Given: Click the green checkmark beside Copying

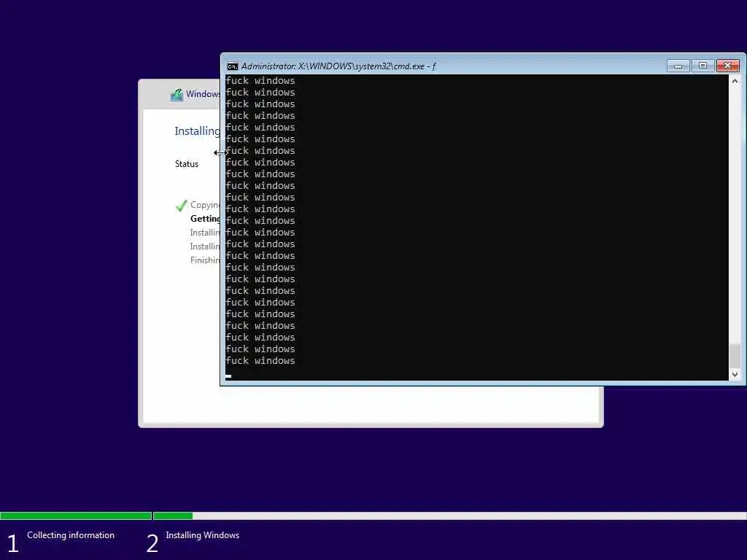Looking at the screenshot, I should 181,206.
